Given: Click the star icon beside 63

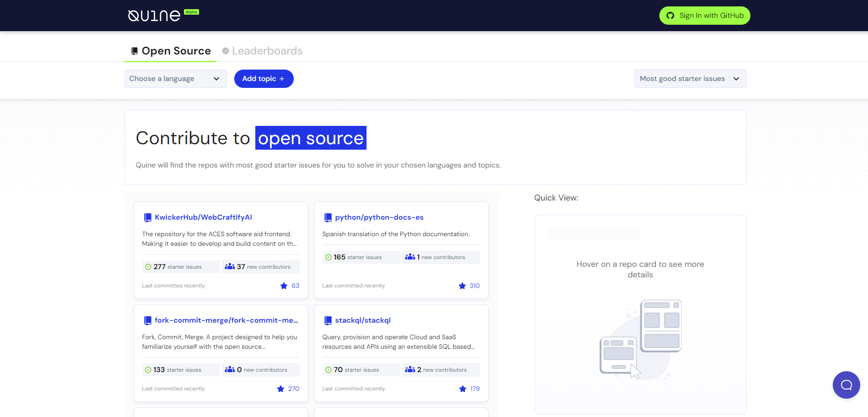Looking at the screenshot, I should point(284,286).
